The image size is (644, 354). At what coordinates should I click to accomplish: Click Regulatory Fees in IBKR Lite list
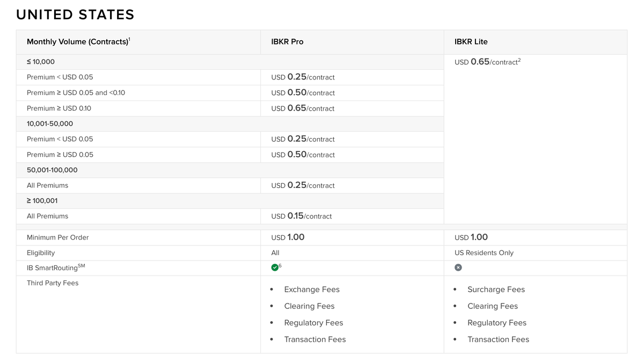point(497,323)
